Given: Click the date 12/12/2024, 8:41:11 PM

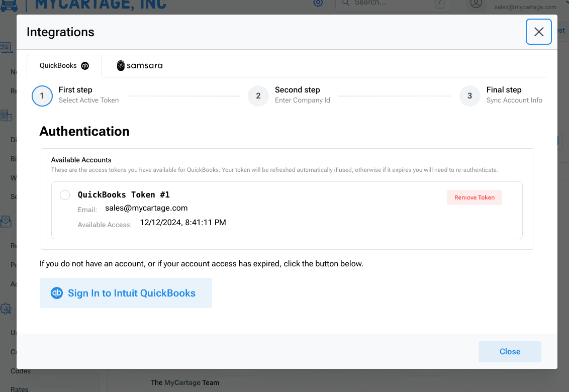Looking at the screenshot, I should click(183, 223).
